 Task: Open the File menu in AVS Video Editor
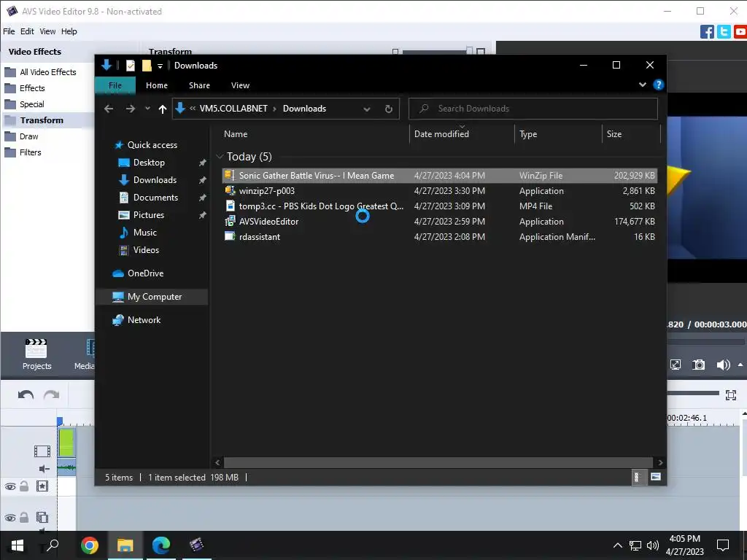click(9, 31)
